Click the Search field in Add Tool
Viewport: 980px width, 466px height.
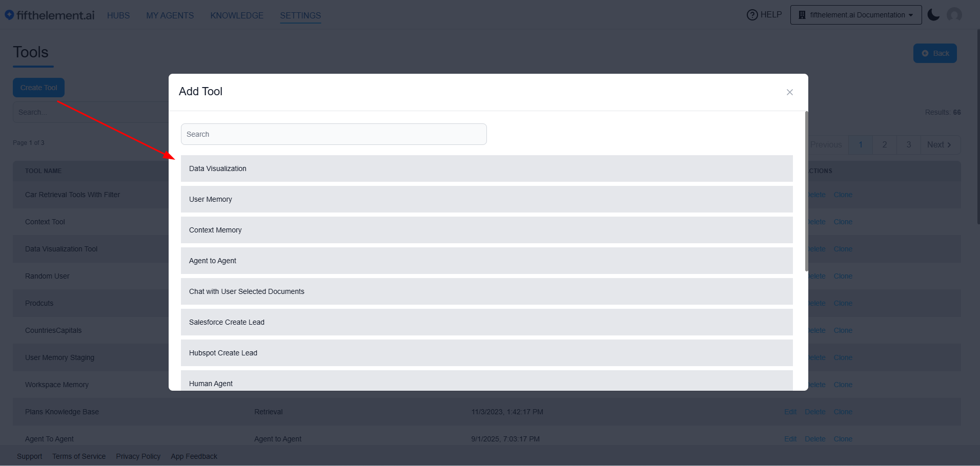point(334,134)
